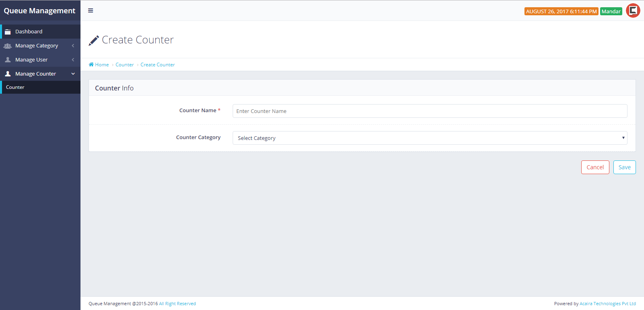
Task: Visit the Acaira Technologies Pvt Ltd link
Action: [607, 304]
